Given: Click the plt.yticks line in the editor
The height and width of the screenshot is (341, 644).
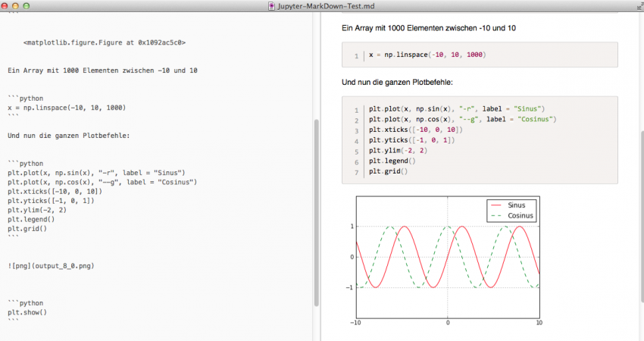Looking at the screenshot, I should (x=51, y=201).
